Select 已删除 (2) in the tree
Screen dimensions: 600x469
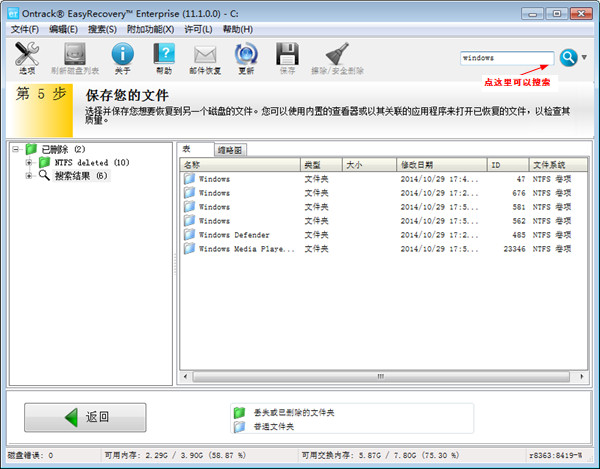tap(63, 149)
